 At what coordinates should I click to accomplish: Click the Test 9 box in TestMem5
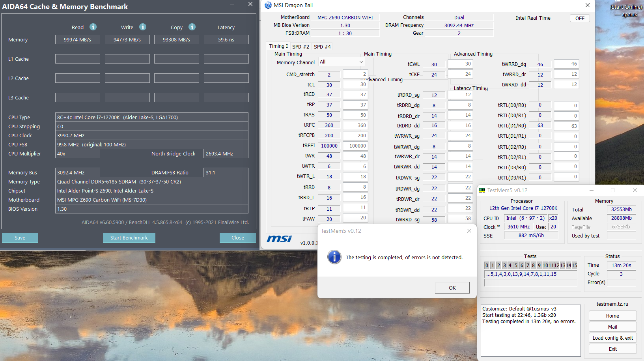pyautogui.click(x=539, y=266)
